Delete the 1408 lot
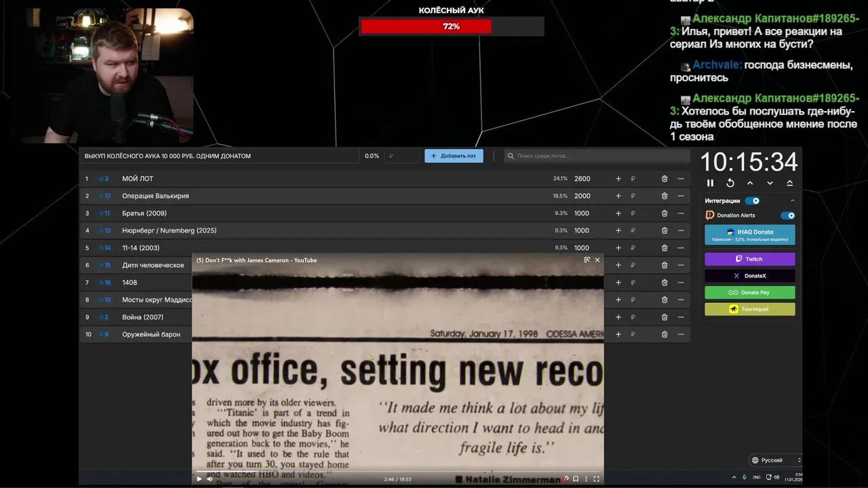 click(665, 283)
